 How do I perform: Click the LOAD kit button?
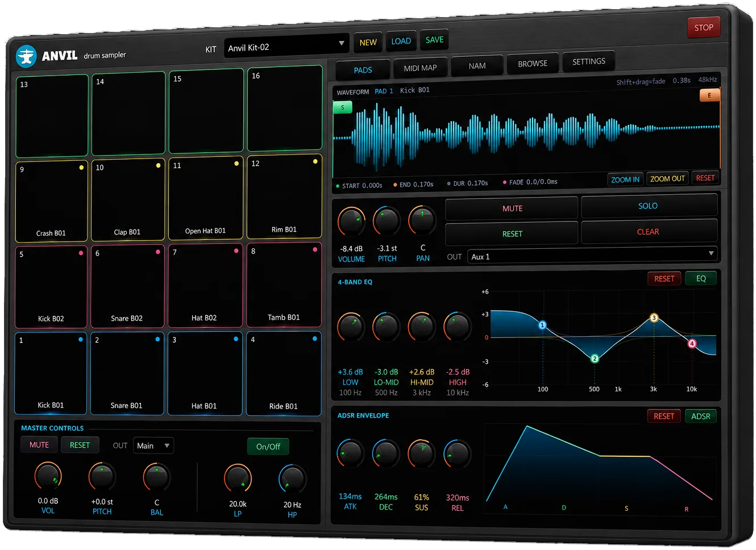(x=401, y=40)
